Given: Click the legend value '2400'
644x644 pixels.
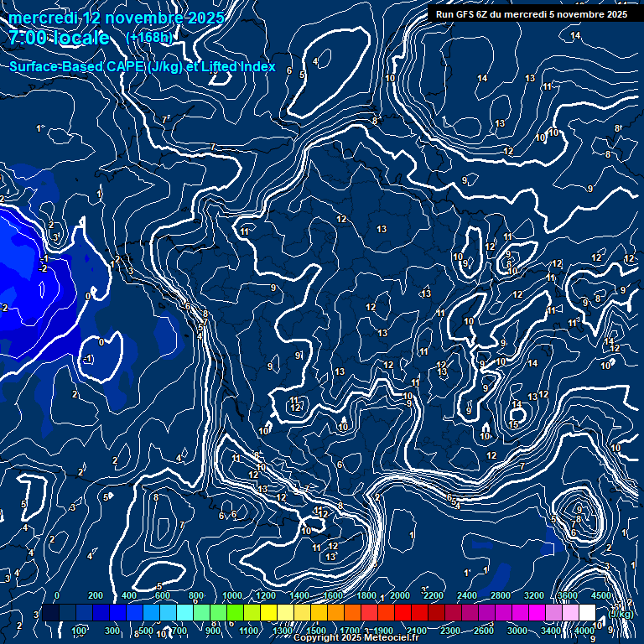Looking at the screenshot, I should (x=467, y=595).
